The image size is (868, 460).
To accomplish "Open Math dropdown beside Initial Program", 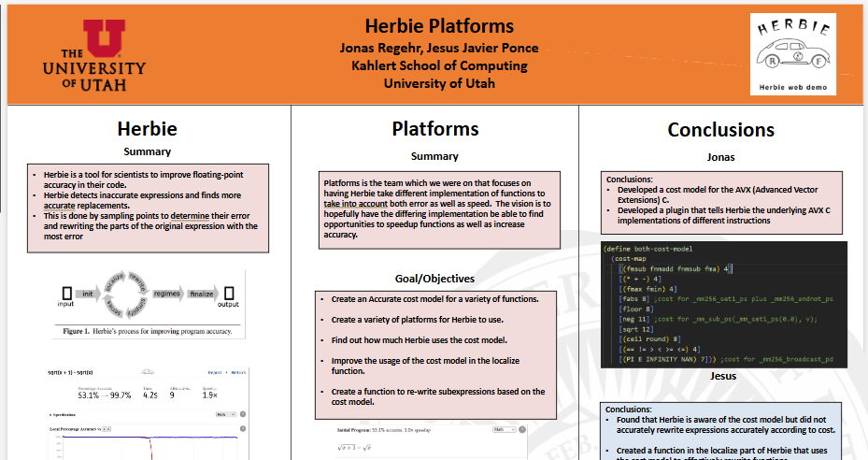I will click(x=504, y=429).
